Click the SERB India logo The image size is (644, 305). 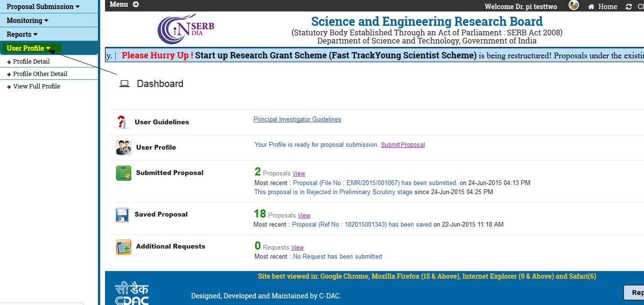tap(186, 29)
